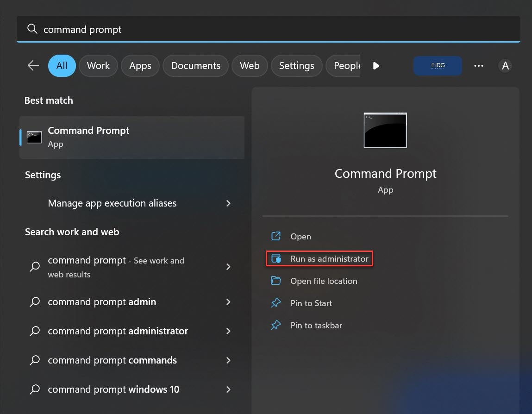Image resolution: width=532 pixels, height=414 pixels.
Task: Expand chevron for 'command prompt commands'
Action: point(228,360)
